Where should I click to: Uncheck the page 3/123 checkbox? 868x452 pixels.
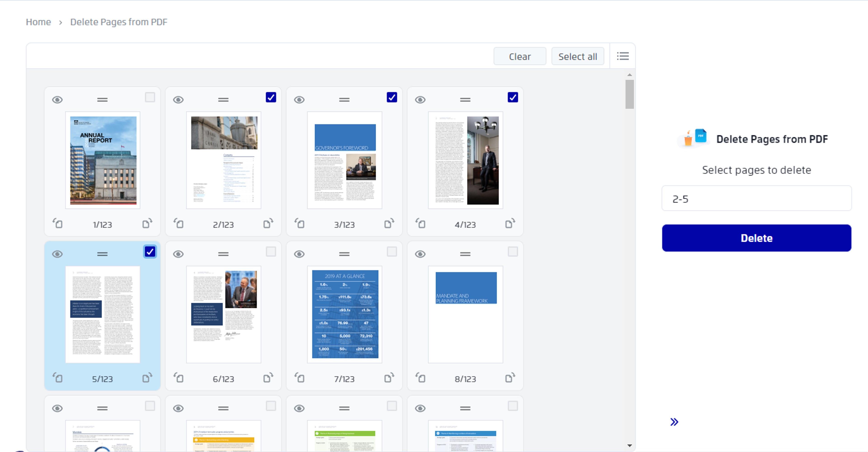(x=392, y=97)
